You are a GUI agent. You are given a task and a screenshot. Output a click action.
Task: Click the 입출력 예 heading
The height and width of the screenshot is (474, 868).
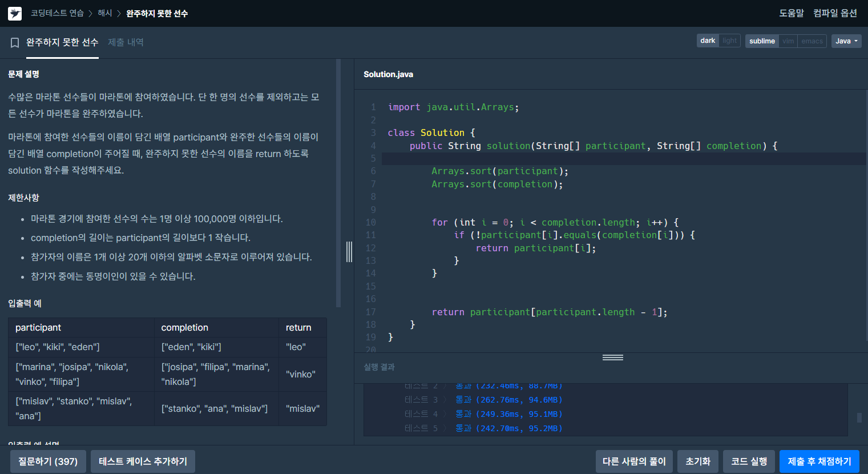tap(25, 303)
